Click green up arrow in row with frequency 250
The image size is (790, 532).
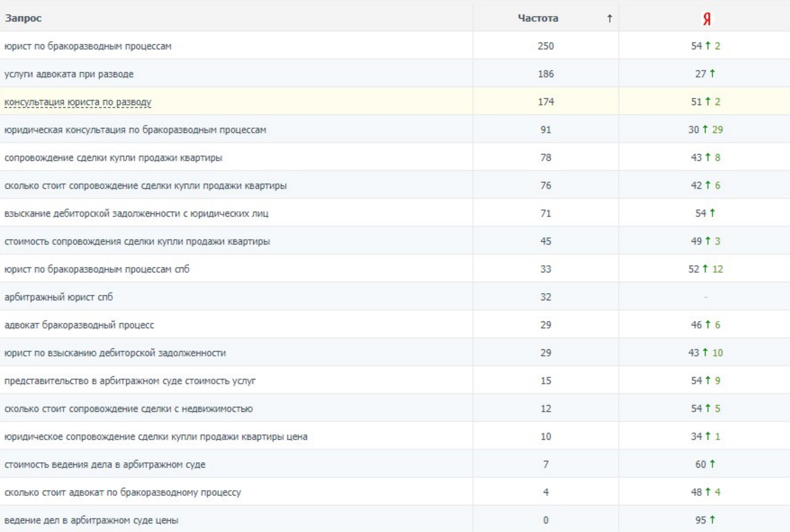pos(708,46)
